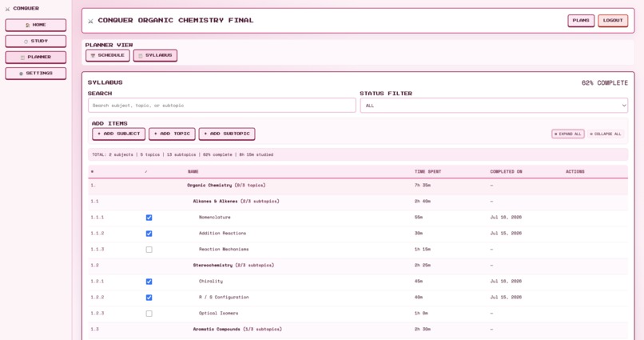Select the Reaction Mechanisms subtopic name
Viewport: 644px width, 340px height.
point(224,249)
